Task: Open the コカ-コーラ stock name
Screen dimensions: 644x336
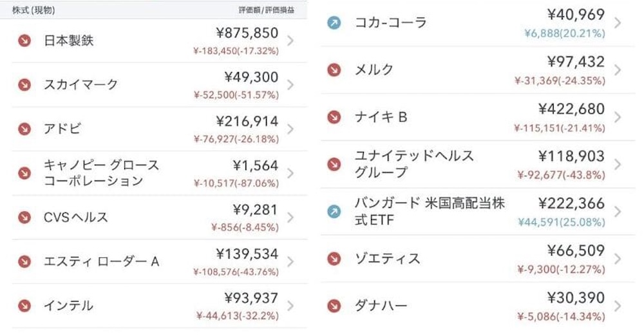Action: click(391, 23)
